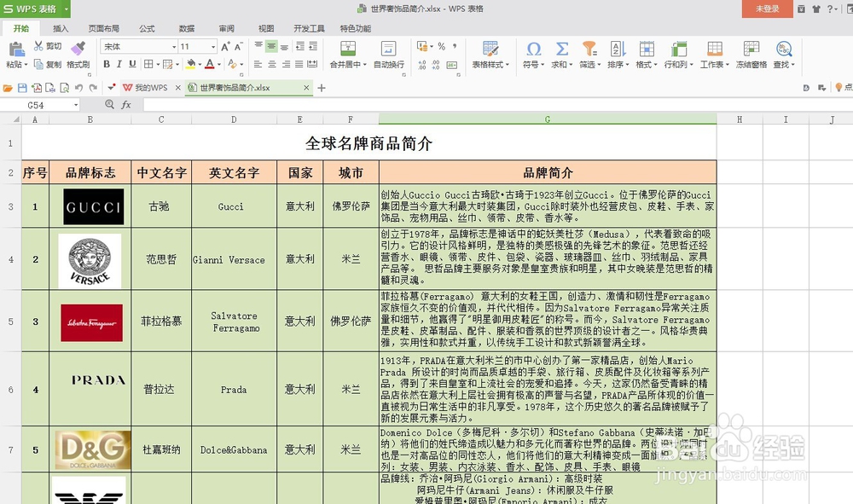Open the 审阅 (Review) tab
The image size is (853, 504).
coord(226,28)
